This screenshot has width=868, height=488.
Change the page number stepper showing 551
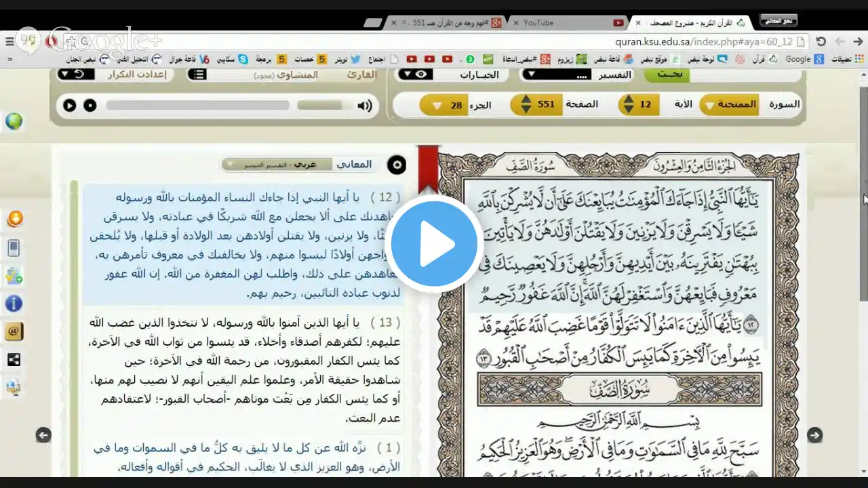point(537,104)
